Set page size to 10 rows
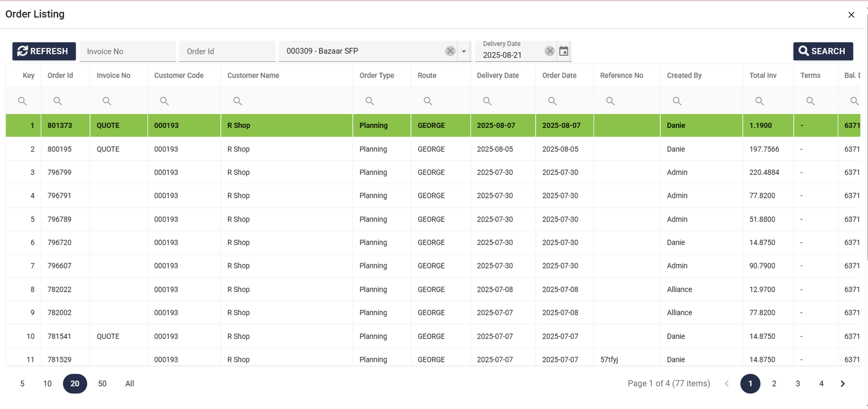 coord(48,383)
